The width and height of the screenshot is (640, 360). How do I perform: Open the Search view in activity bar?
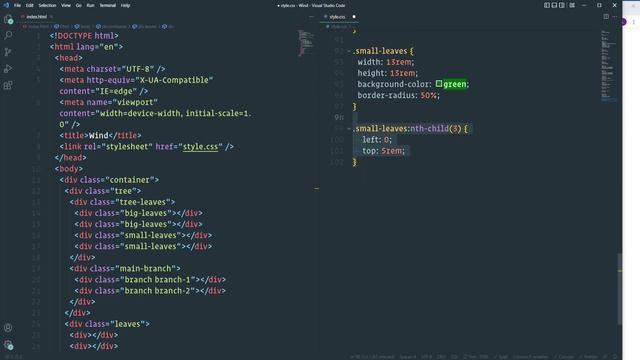pyautogui.click(x=8, y=36)
